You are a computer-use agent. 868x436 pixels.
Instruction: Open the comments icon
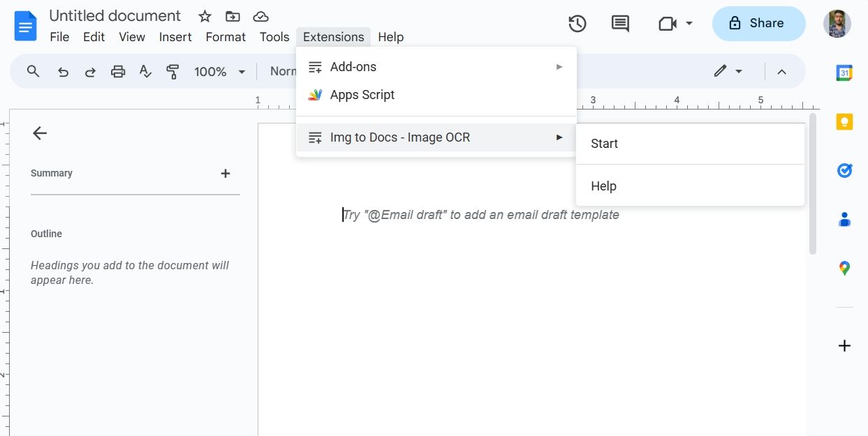click(x=620, y=24)
